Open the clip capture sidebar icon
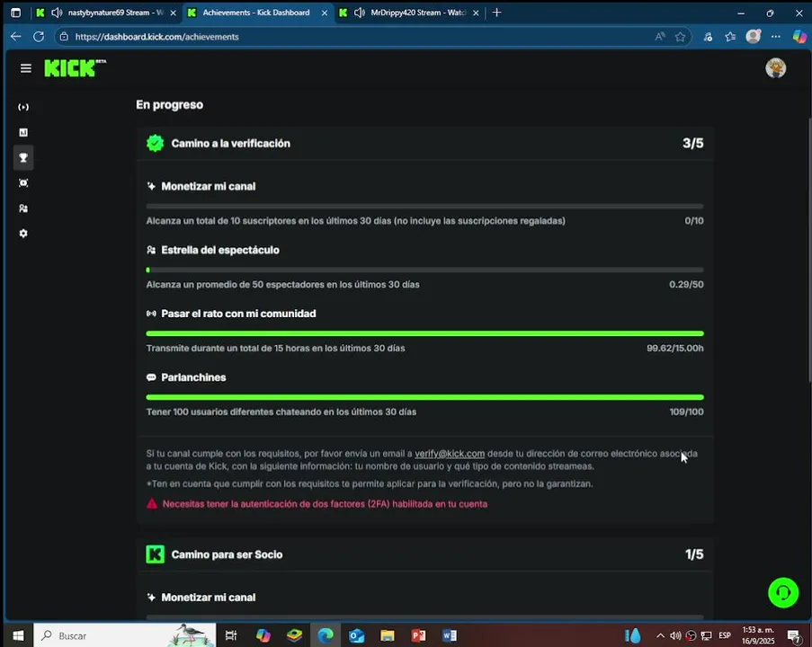The width and height of the screenshot is (812, 647). pyautogui.click(x=23, y=182)
